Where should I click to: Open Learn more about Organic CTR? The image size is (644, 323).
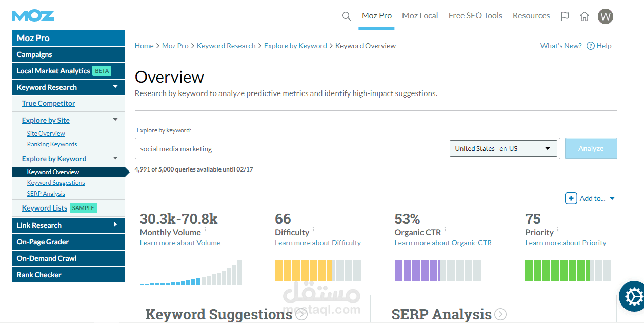(x=443, y=243)
